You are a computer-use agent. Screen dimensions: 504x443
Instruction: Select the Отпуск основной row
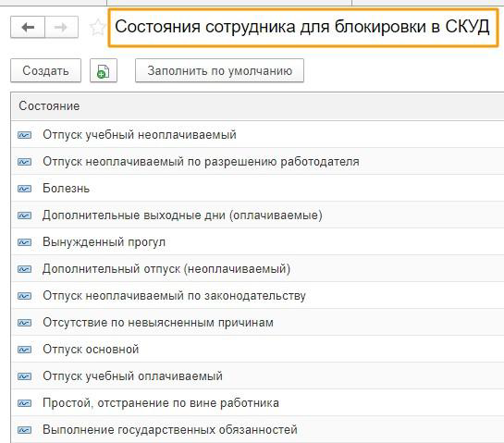tap(257, 350)
